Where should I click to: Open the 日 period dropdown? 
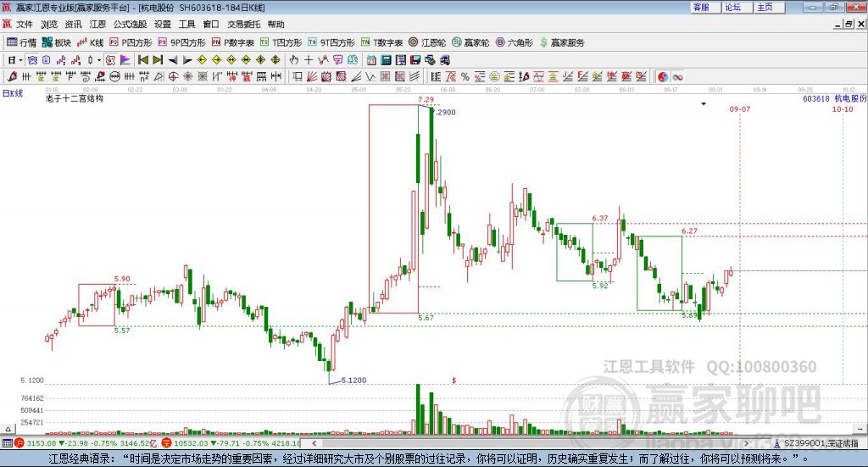point(15,60)
